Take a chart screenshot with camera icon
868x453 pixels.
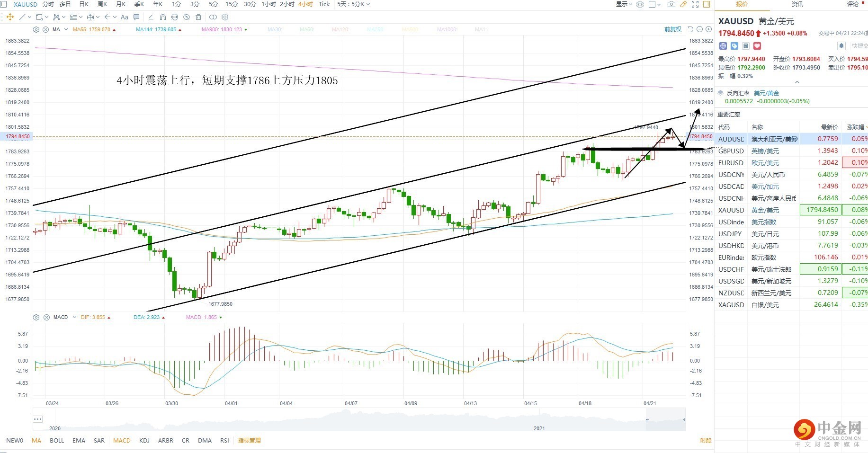671,4
